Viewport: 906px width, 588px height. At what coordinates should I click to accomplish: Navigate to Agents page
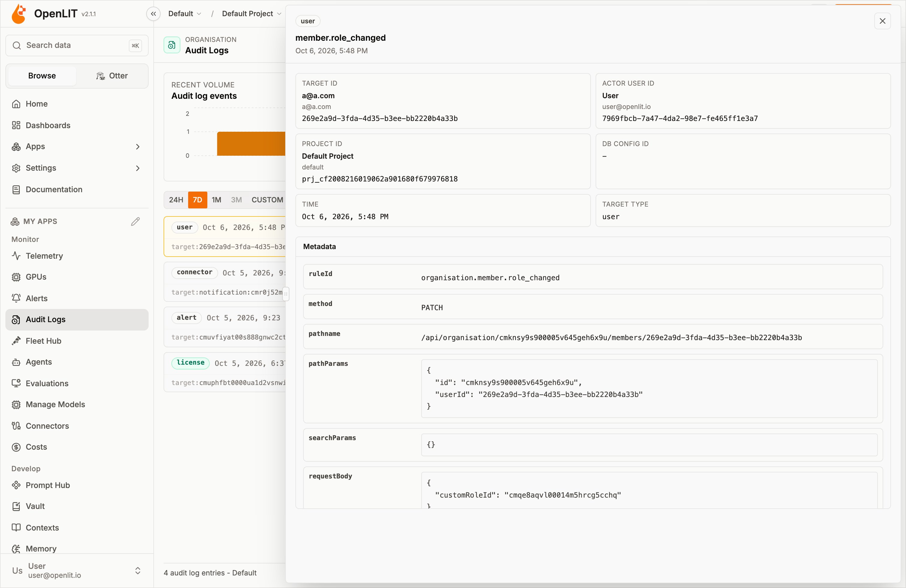76,362
